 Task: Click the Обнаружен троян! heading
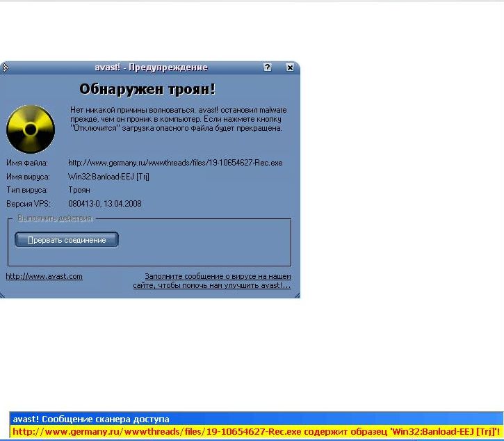click(x=147, y=90)
